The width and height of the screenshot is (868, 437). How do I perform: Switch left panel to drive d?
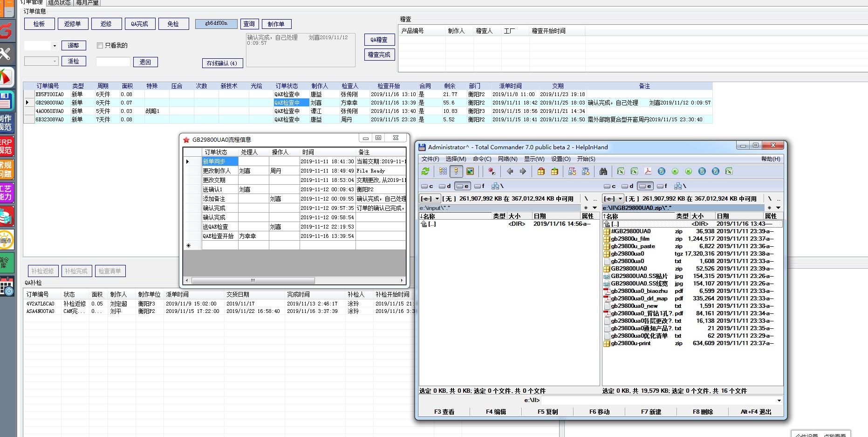click(x=445, y=186)
